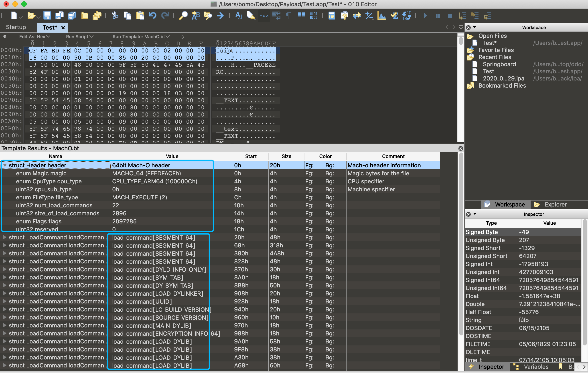Click the base converter 10/16 icon
This screenshot has width=588, height=373.
point(407,16)
